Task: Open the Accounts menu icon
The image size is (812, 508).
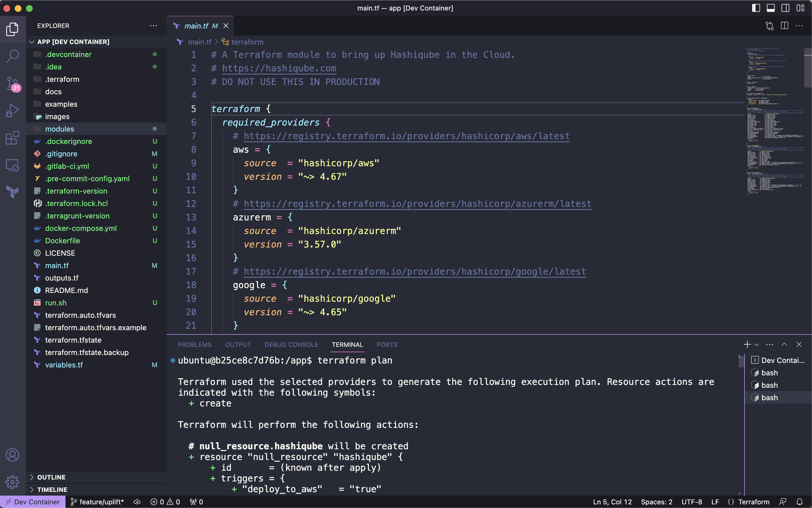Action: 12,455
